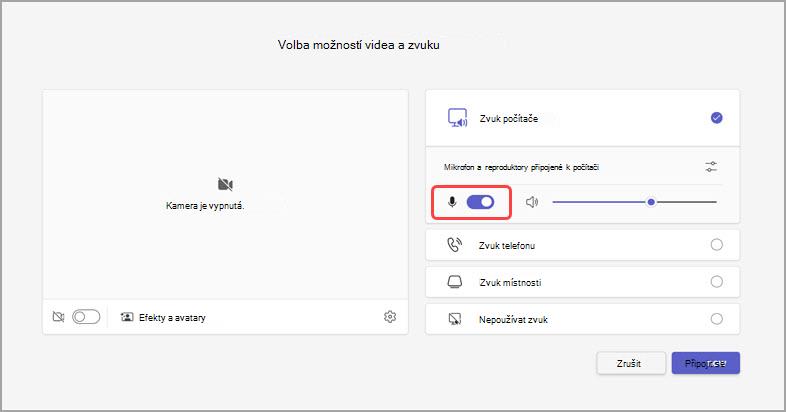Click the crossed-out camera icon in the preview
Viewport: 786px width, 412px height.
(x=226, y=184)
